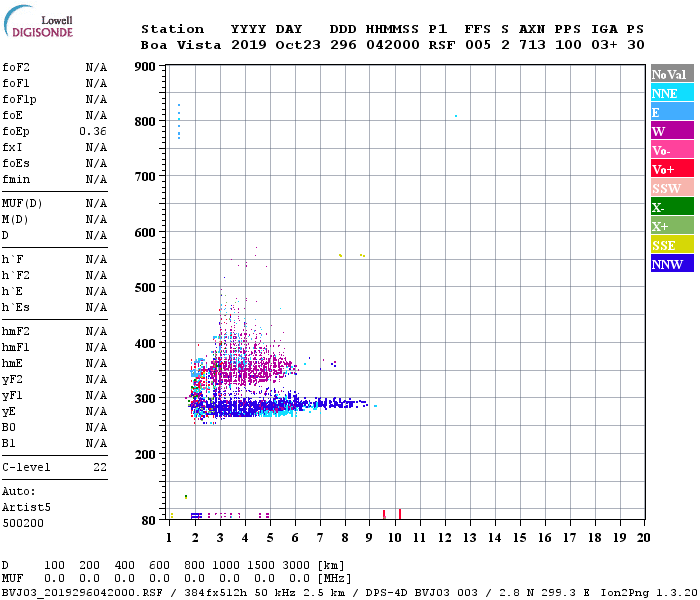This screenshot has width=700, height=600.
Task: Click the foF2 parameter label
Action: (16, 67)
